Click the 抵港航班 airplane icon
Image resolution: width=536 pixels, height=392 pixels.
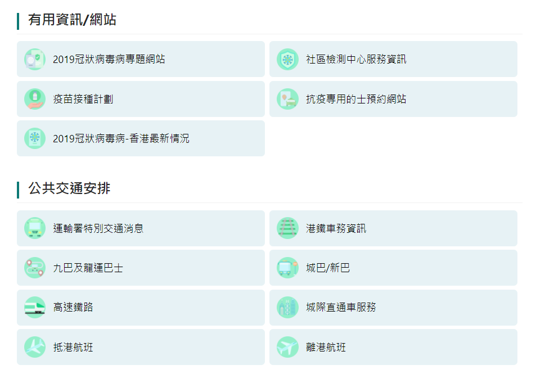click(35, 347)
